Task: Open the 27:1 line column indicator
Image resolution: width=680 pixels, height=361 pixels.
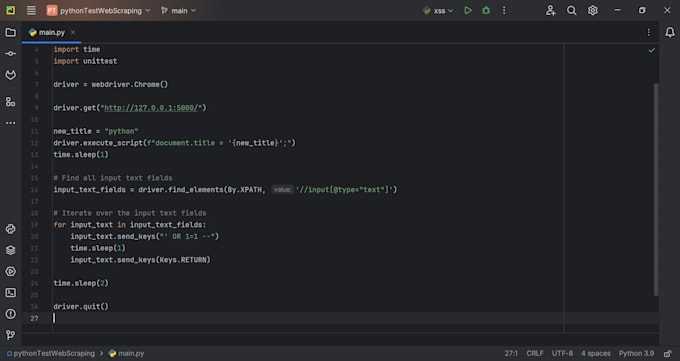Action: click(511, 353)
